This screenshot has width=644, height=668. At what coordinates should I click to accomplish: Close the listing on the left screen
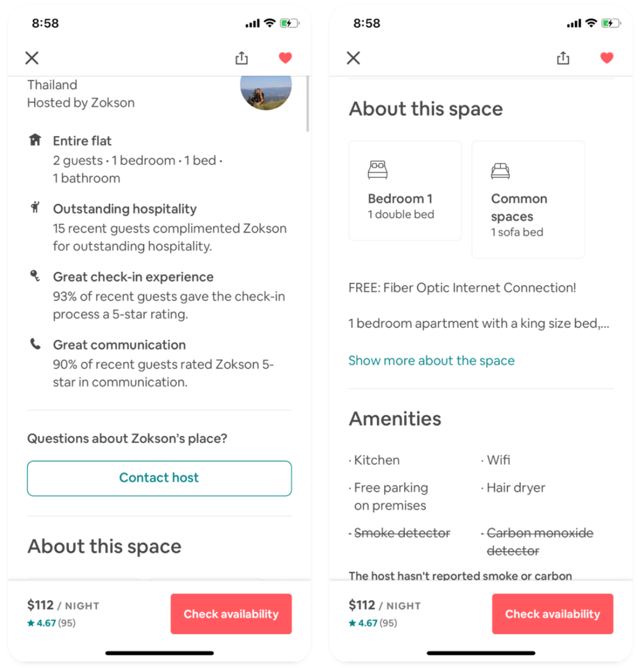click(32, 58)
